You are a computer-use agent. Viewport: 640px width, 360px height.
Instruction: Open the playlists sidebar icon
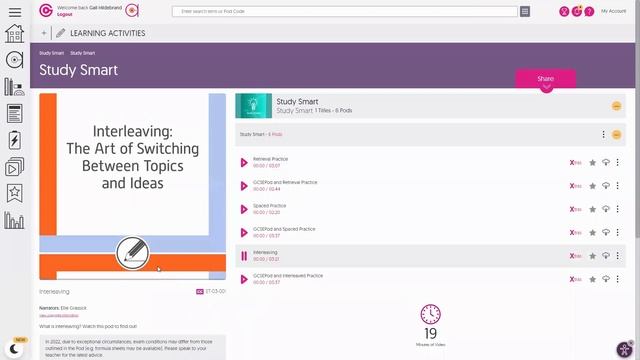(14, 167)
